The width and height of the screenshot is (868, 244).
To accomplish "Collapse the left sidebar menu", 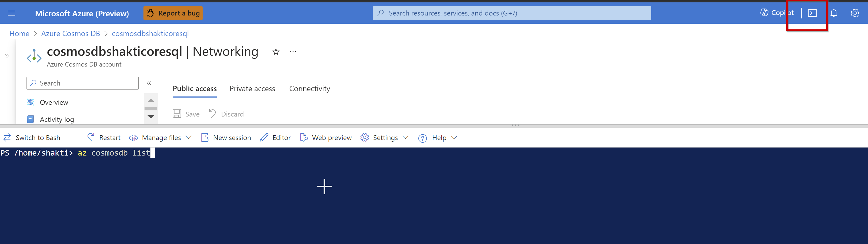I will tap(149, 83).
